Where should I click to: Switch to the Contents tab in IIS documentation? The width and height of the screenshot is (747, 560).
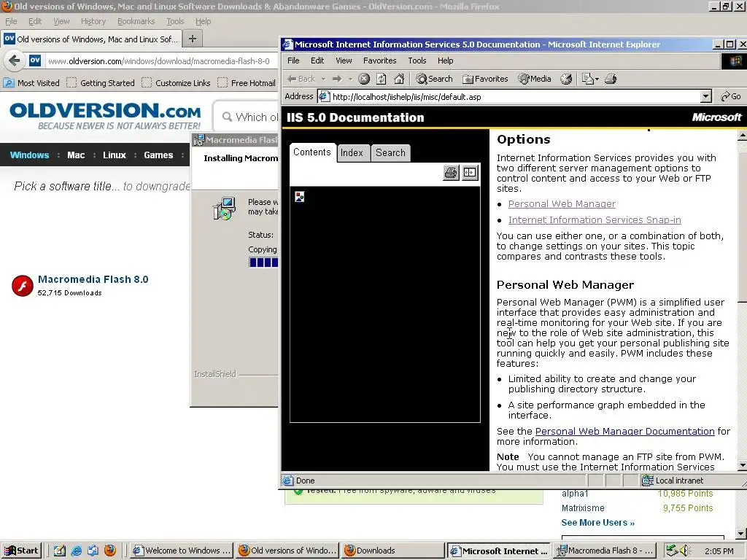[x=312, y=152]
